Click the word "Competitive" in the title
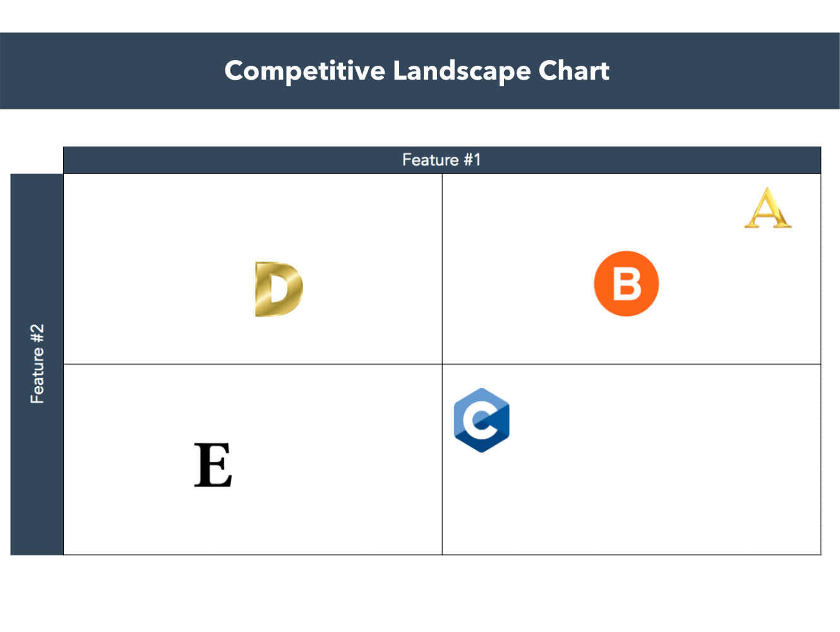 304,71
